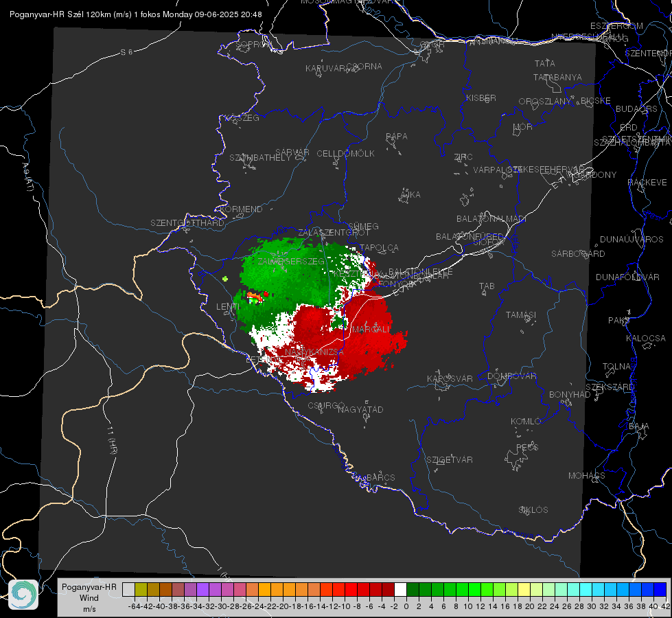
Task: Click the TAB city label
Action: (x=487, y=286)
